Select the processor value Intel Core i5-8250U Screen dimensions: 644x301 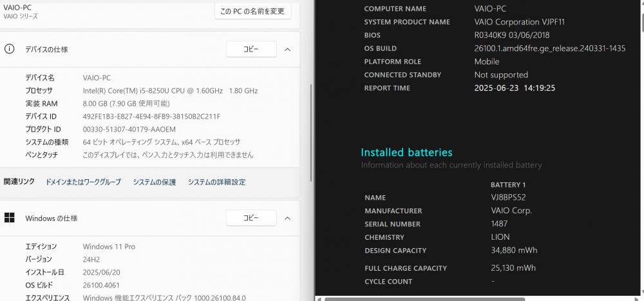click(x=170, y=90)
